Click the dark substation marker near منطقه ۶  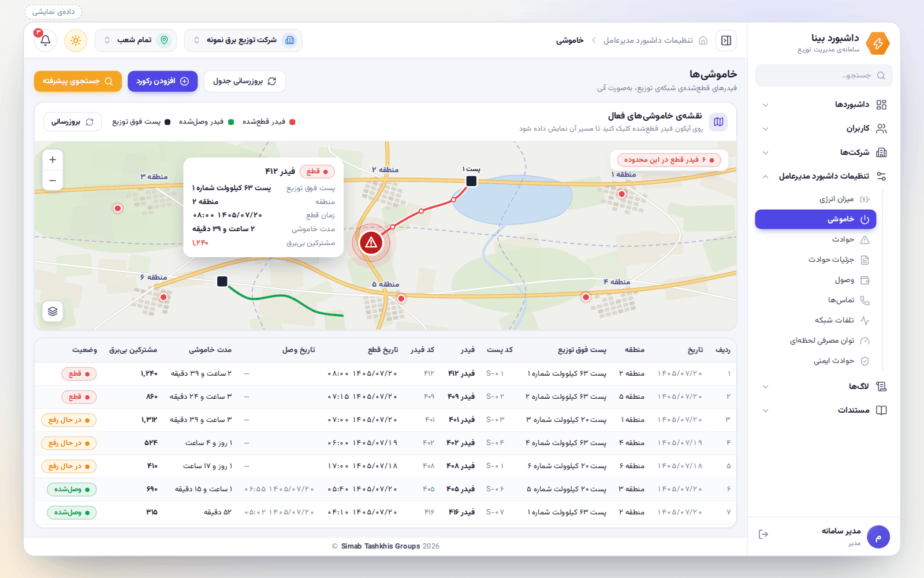coord(222,281)
